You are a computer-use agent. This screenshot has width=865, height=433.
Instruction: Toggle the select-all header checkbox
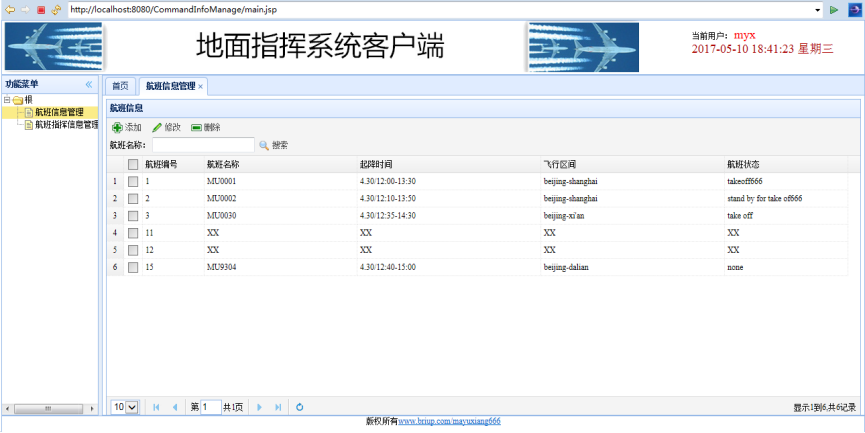click(x=133, y=164)
